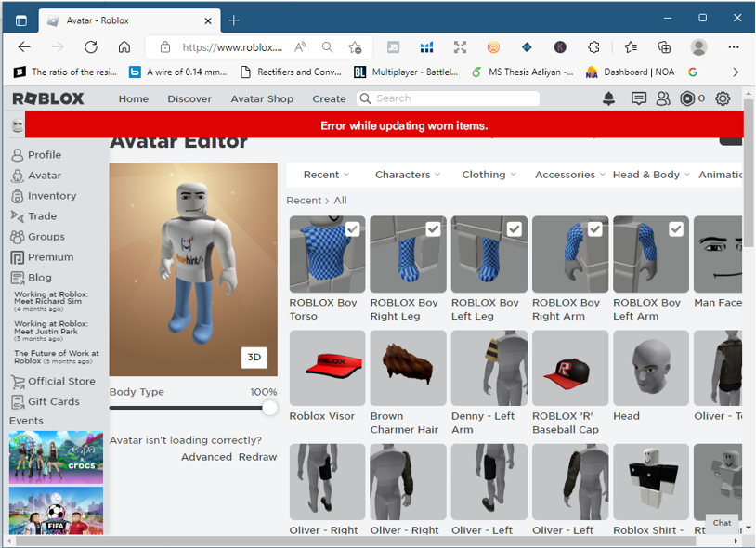Open Premium in the sidebar

pos(43,257)
